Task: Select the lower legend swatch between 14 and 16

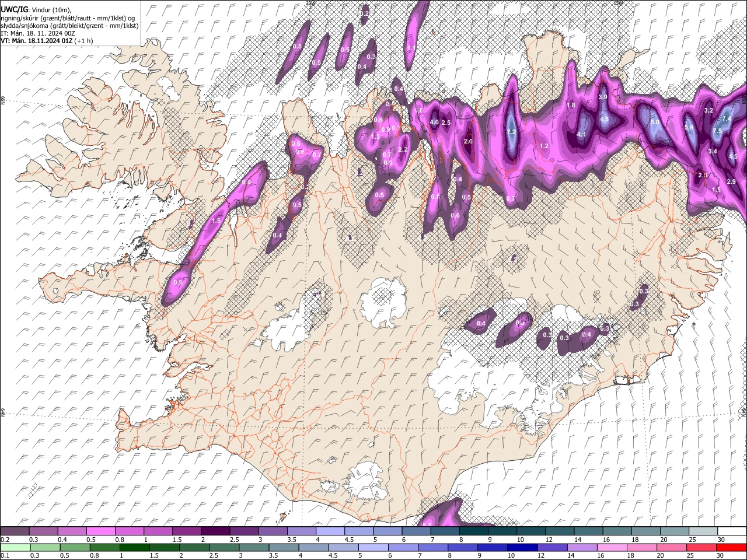Action: tap(582, 547)
